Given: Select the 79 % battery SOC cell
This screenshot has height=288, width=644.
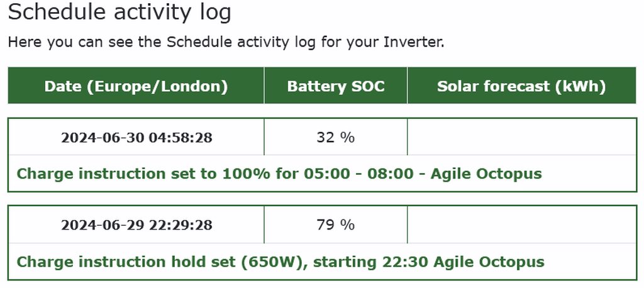Looking at the screenshot, I should (335, 224).
